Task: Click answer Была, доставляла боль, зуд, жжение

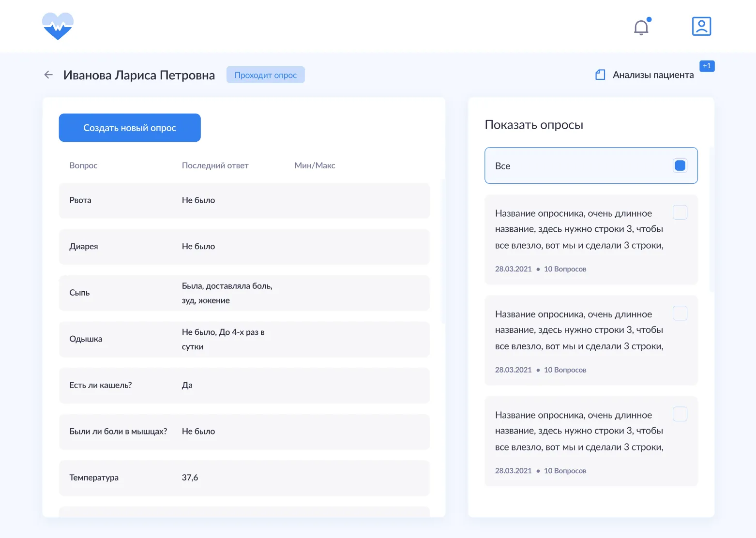Action: (227, 293)
